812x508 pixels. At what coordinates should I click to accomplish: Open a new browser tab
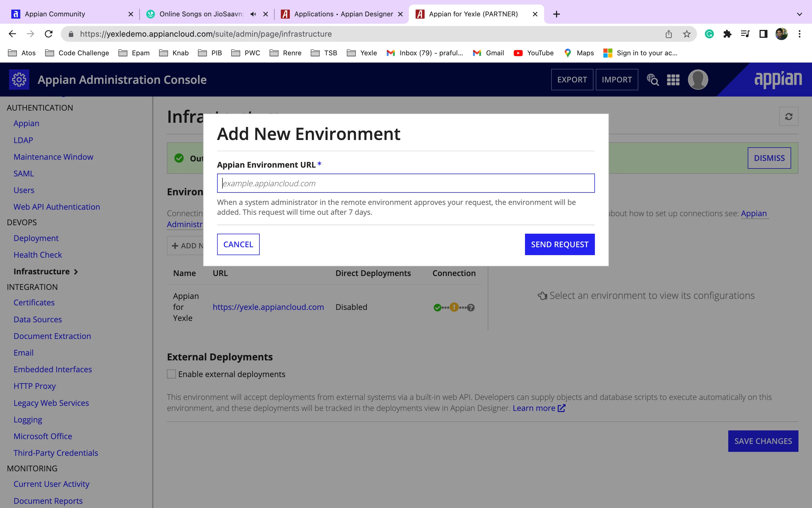[556, 14]
